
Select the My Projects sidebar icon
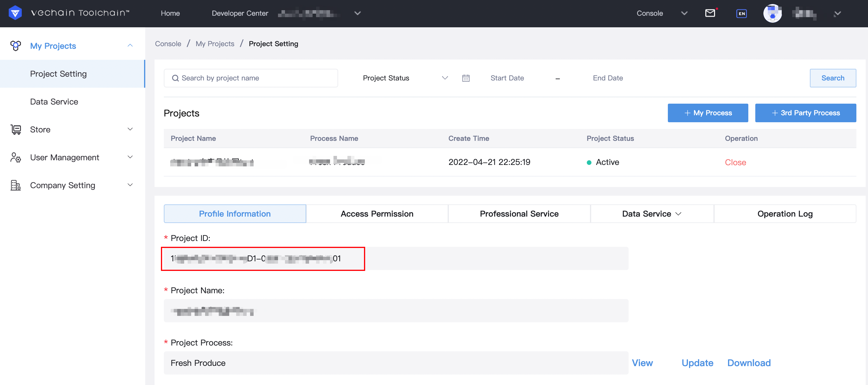15,46
